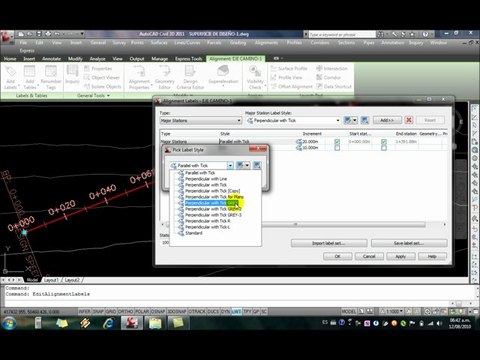
Task: Toggle GRID display in status bar
Action: point(111,311)
